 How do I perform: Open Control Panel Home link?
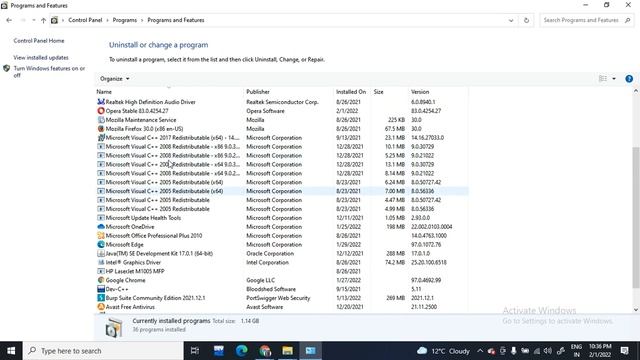(39, 41)
